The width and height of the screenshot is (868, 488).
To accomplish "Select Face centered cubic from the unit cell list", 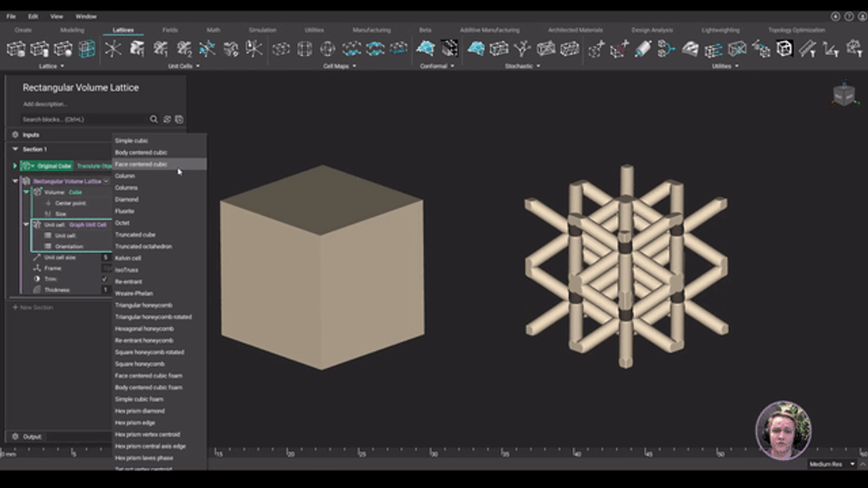I will [x=143, y=164].
